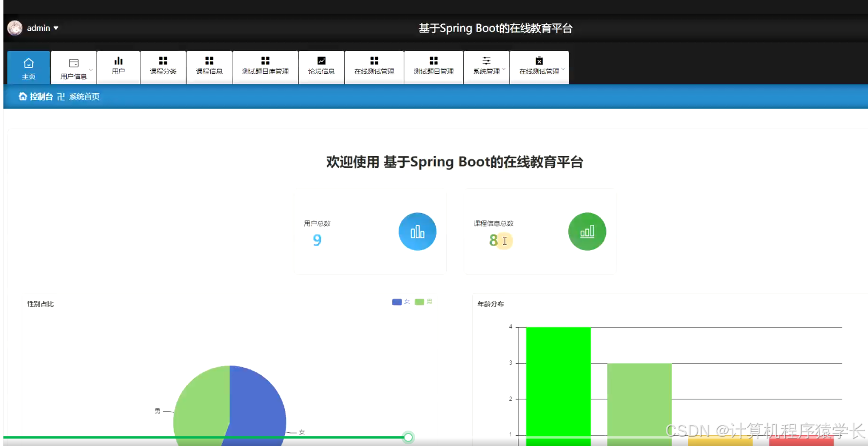The image size is (868, 446).
Task: Click the video progress slider handle
Action: click(408, 437)
